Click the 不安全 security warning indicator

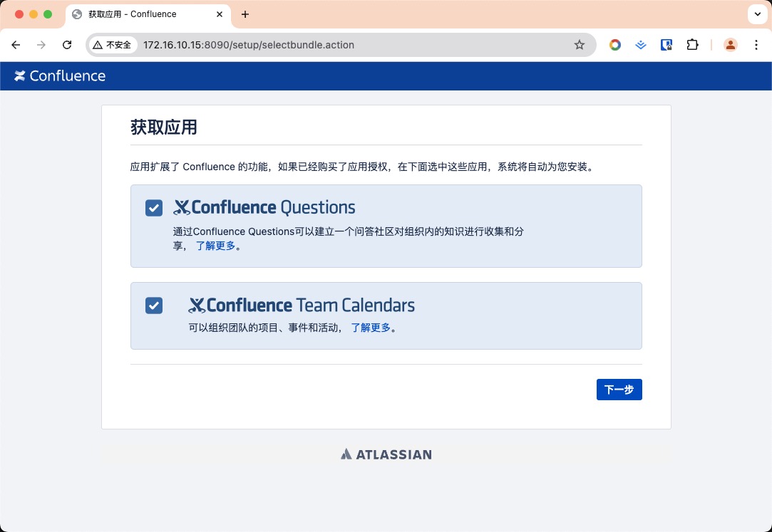point(113,45)
